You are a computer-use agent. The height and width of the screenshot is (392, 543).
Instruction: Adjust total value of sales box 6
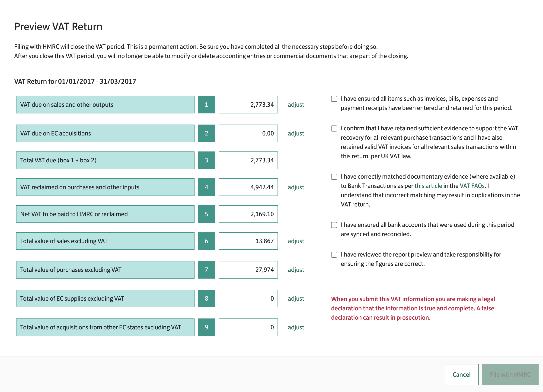296,241
